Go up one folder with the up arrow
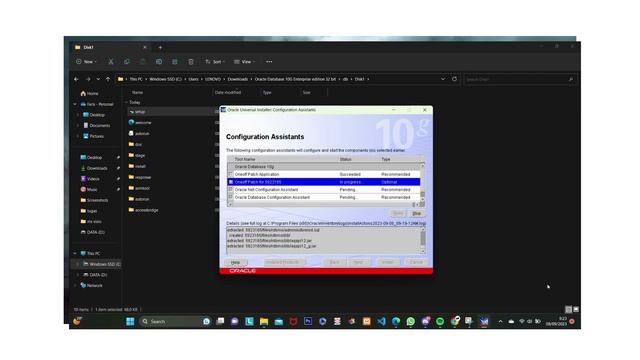The image size is (640, 360). pyautogui.click(x=108, y=79)
